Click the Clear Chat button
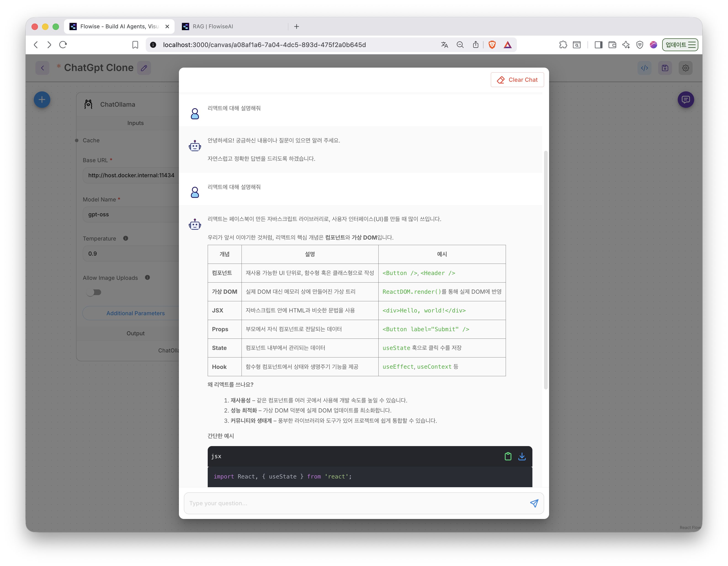The width and height of the screenshot is (728, 566). click(517, 80)
